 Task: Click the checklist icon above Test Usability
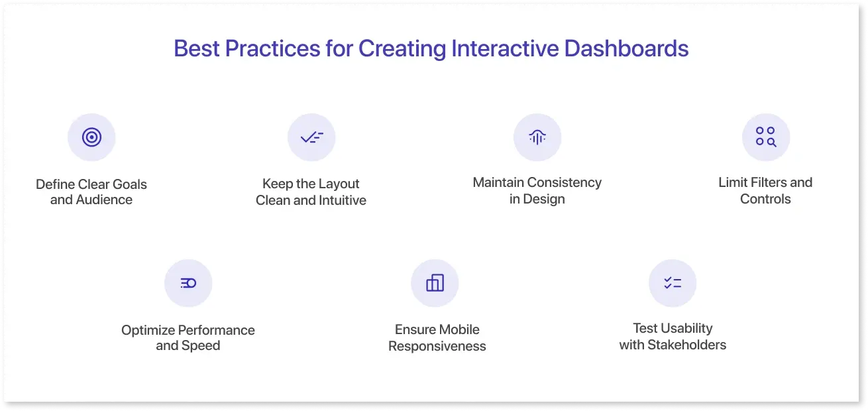click(673, 283)
